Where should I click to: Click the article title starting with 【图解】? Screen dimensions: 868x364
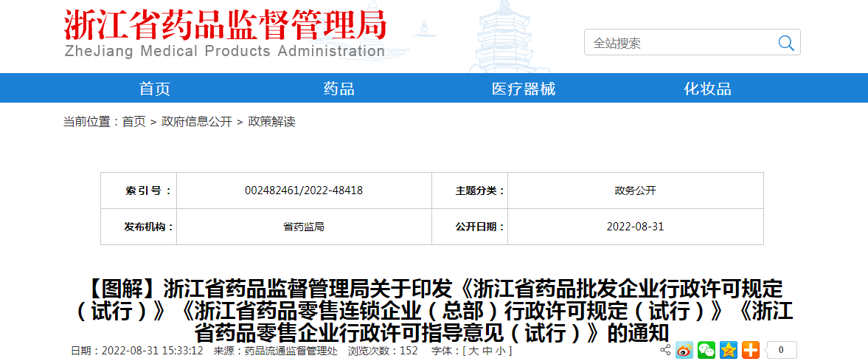click(434, 311)
